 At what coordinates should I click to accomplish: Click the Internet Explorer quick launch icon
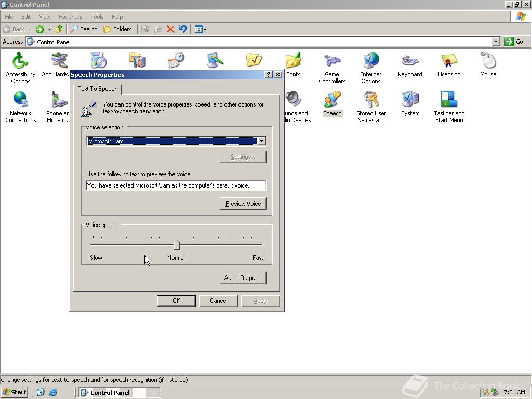click(53, 392)
